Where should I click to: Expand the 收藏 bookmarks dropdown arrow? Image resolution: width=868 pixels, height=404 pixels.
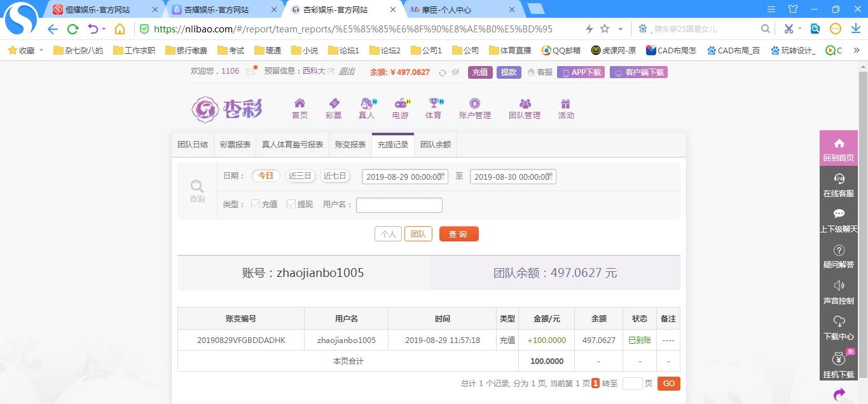point(41,50)
